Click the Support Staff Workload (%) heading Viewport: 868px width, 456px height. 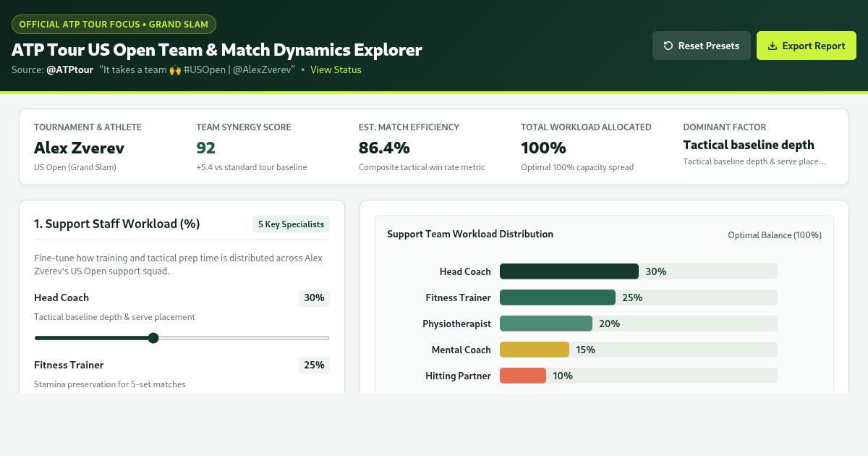point(117,224)
